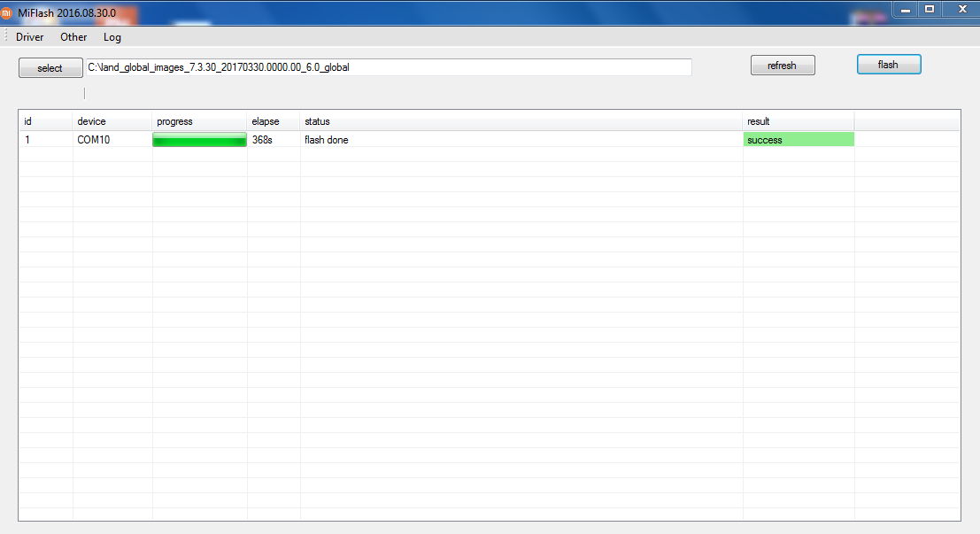Click the progress column header
This screenshot has width=980, height=534.
[199, 121]
